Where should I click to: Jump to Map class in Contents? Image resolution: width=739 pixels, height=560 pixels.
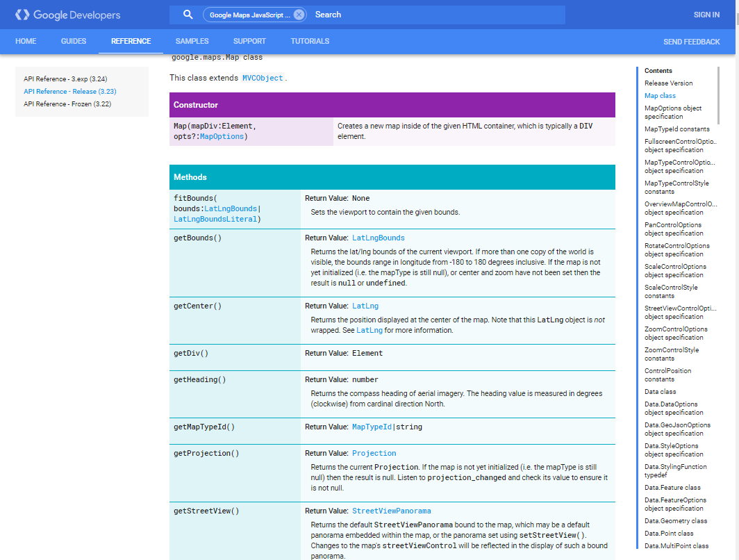(x=660, y=96)
